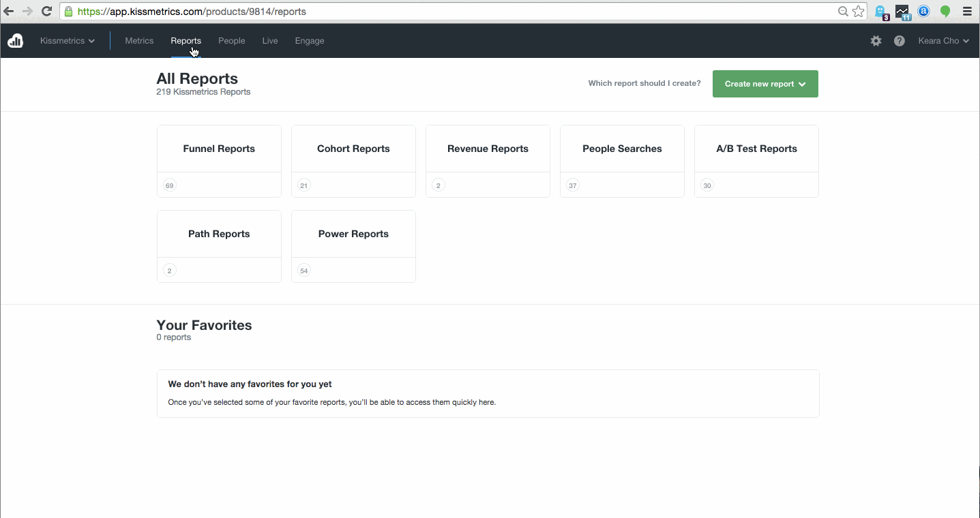Open the Live tab
The height and width of the screenshot is (518, 980).
[270, 41]
